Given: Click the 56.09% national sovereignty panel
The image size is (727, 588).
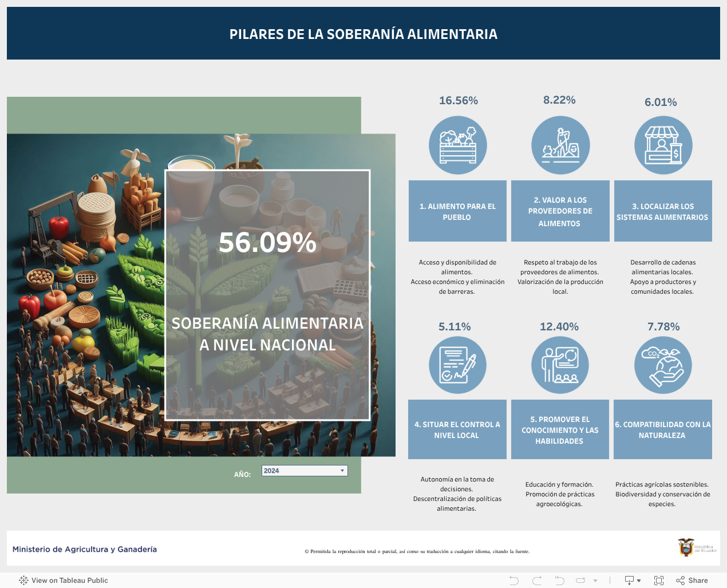Looking at the screenshot, I should tap(267, 295).
